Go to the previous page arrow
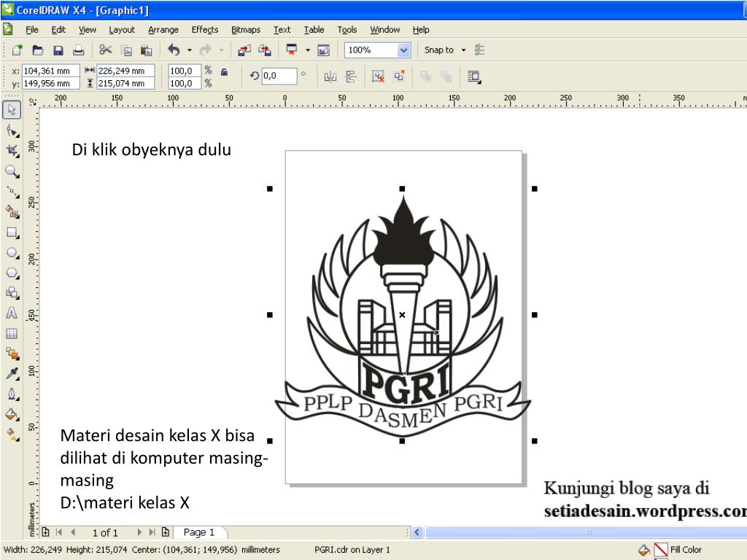 [73, 532]
